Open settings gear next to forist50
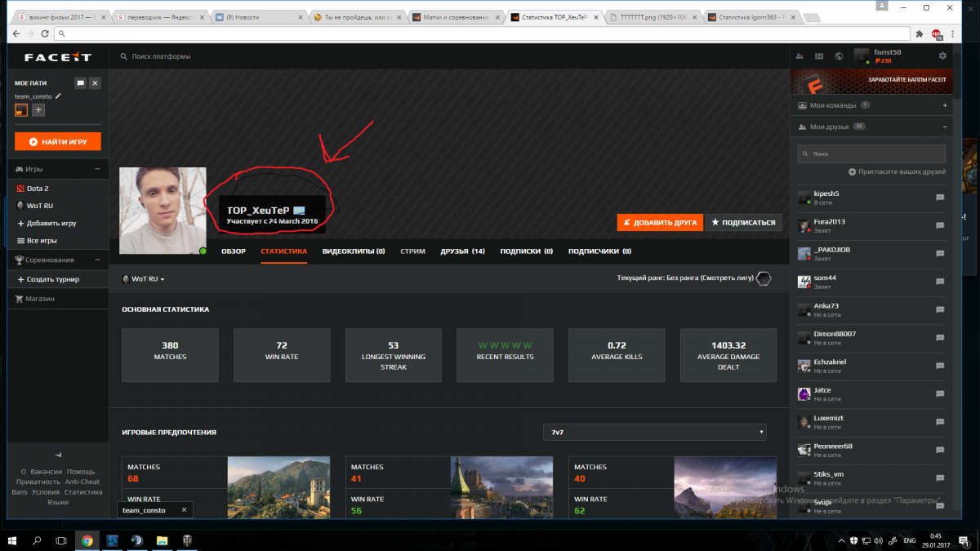The height and width of the screenshot is (551, 980). click(x=942, y=56)
